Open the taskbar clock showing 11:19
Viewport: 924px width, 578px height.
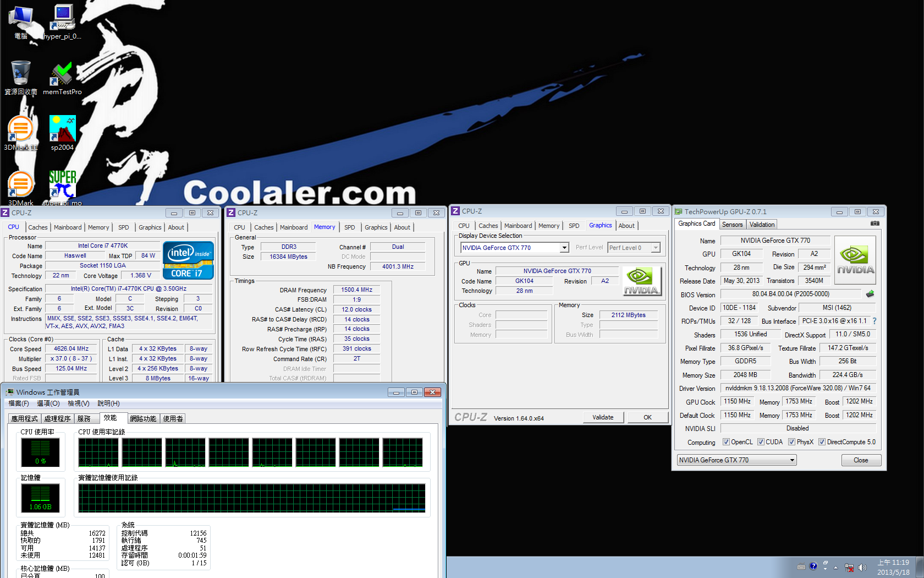(893, 567)
